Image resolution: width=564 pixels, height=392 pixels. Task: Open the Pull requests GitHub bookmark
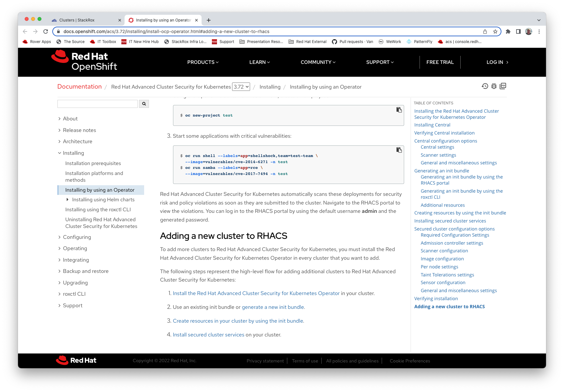coord(352,42)
